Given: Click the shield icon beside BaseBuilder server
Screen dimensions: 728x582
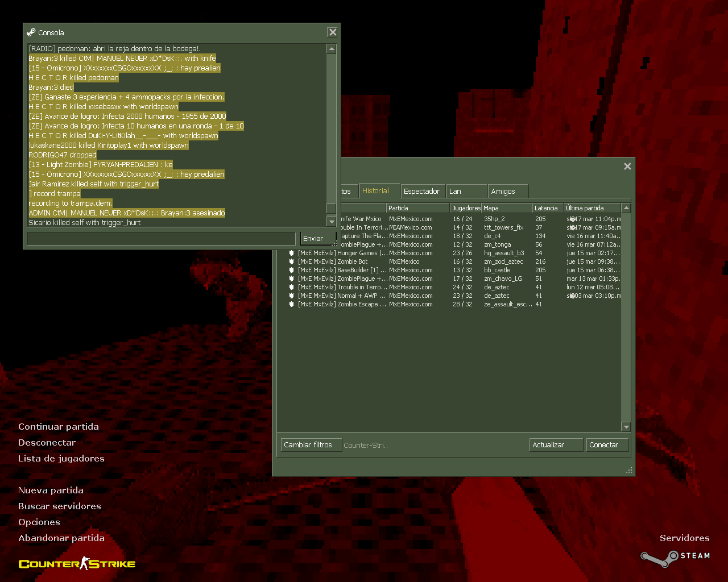Looking at the screenshot, I should (291, 270).
